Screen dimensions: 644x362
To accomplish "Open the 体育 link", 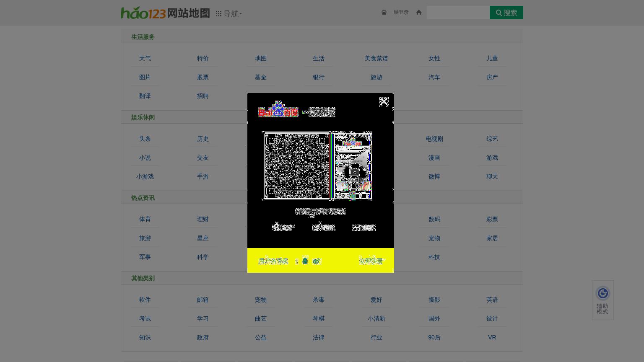I will (x=145, y=220).
